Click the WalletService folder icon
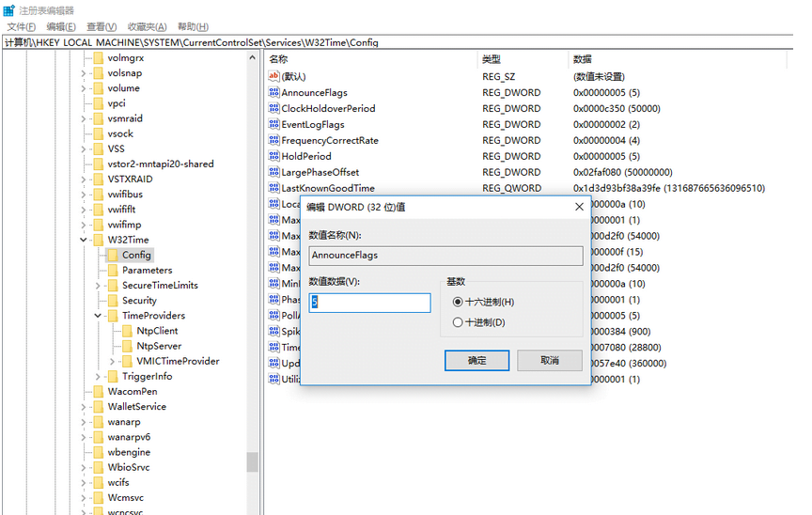The height and width of the screenshot is (515, 812). (x=98, y=406)
